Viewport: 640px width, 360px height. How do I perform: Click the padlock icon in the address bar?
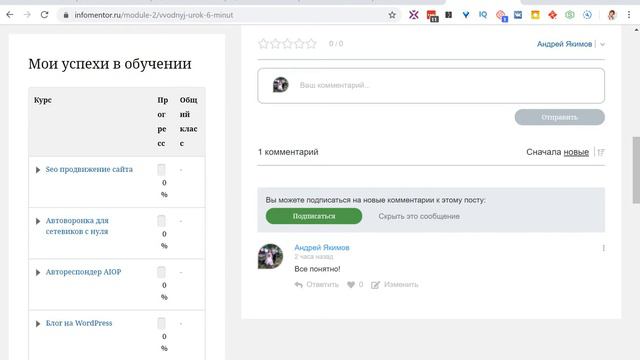coord(66,15)
